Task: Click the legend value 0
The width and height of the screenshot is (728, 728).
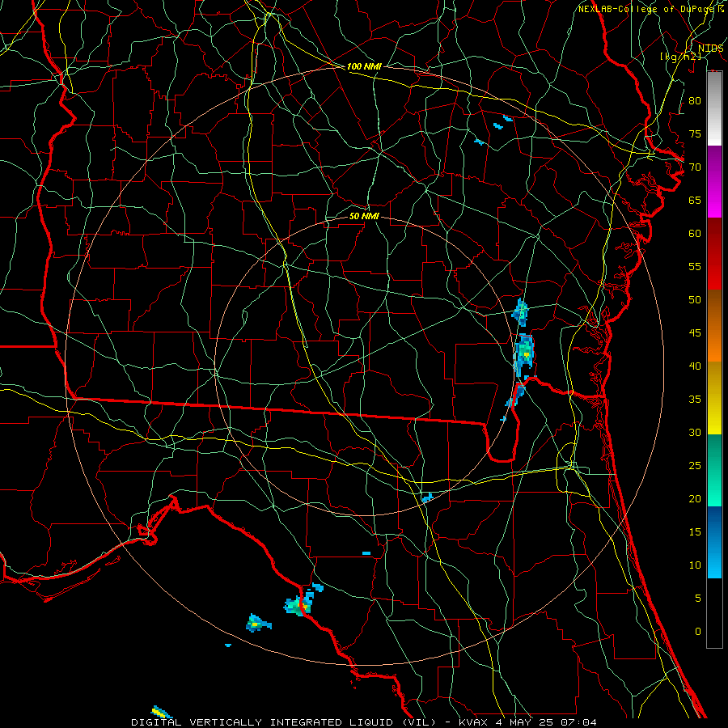Action: click(698, 632)
